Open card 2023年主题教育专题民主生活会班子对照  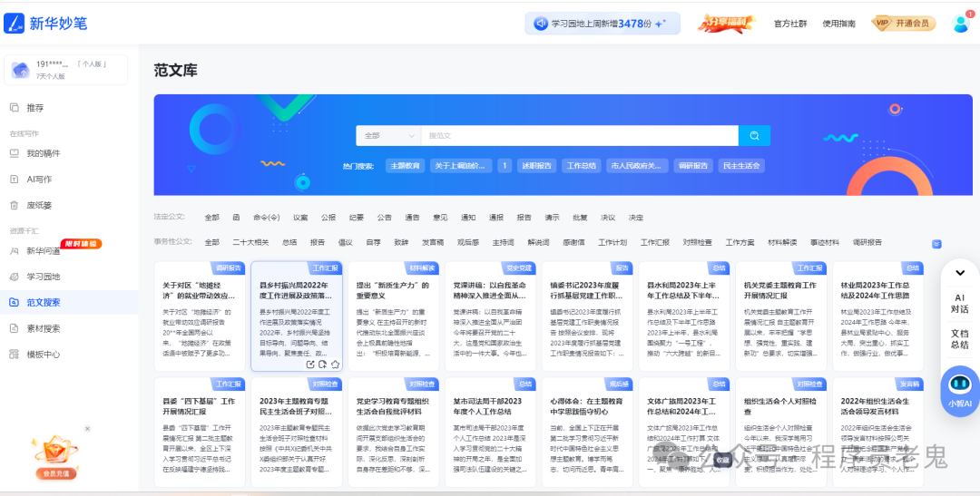point(297,433)
